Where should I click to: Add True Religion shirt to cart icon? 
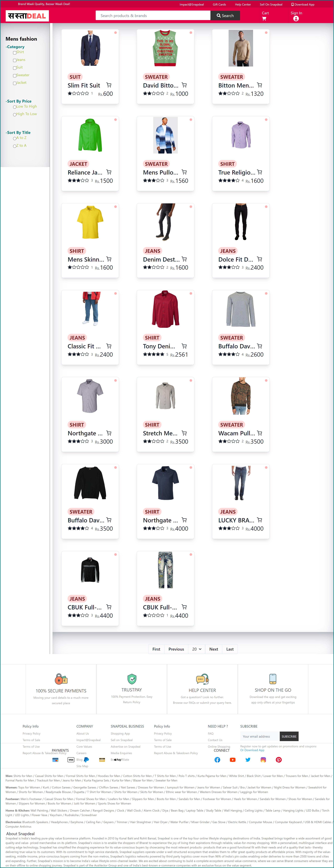click(259, 172)
